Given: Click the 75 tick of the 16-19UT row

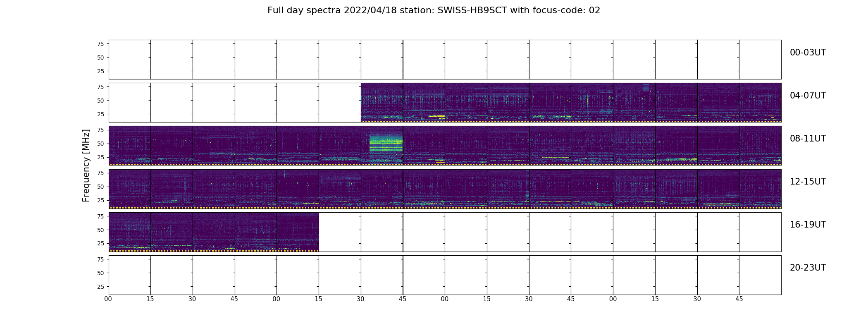Looking at the screenshot, I should pyautogui.click(x=100, y=216).
